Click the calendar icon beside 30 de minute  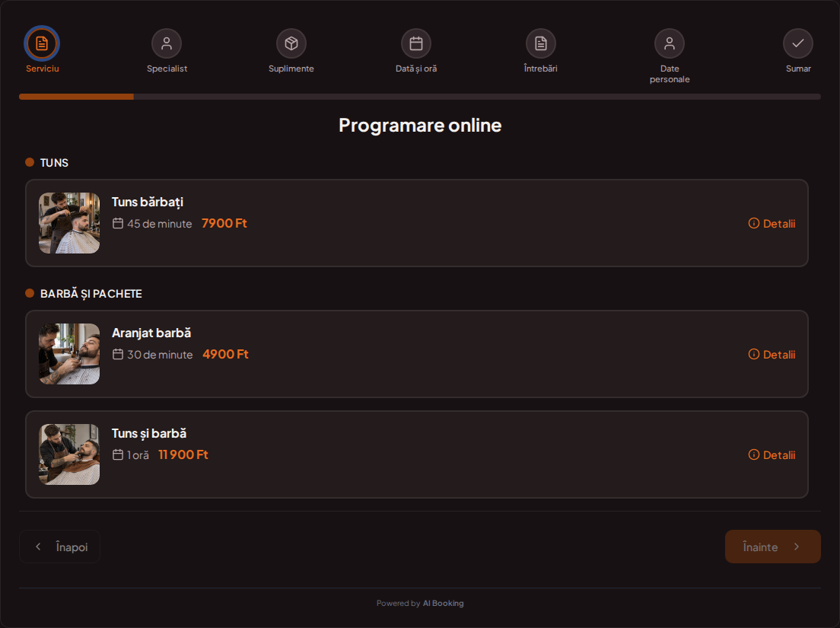pyautogui.click(x=118, y=354)
